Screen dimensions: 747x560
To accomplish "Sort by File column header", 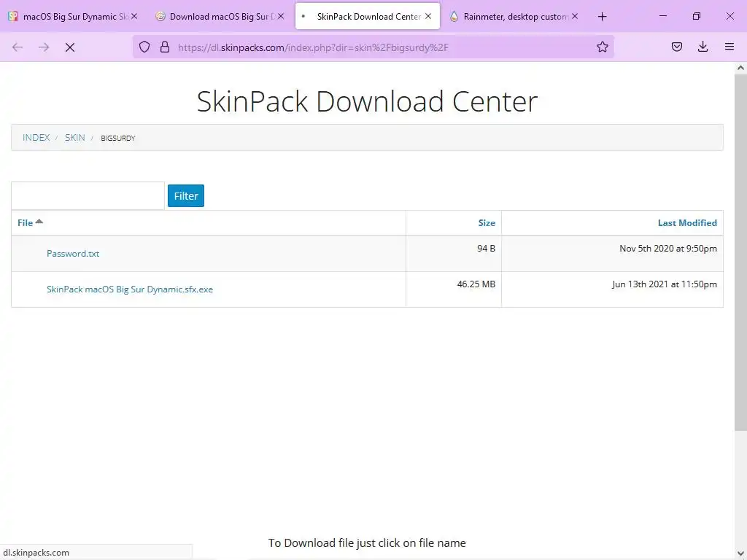I will pos(26,223).
